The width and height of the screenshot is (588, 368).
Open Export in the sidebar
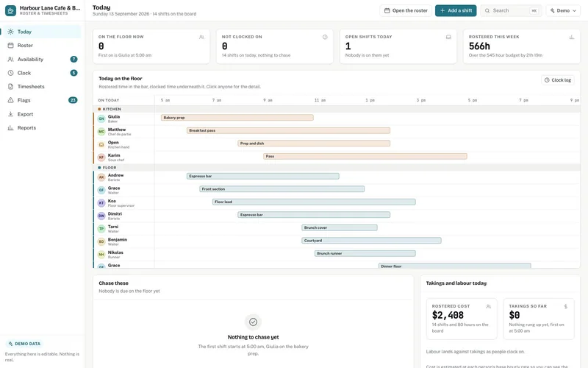43,114
